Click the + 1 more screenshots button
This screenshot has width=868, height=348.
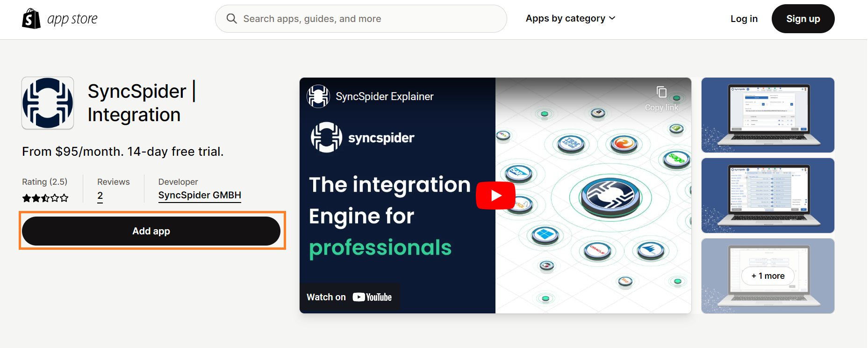768,276
